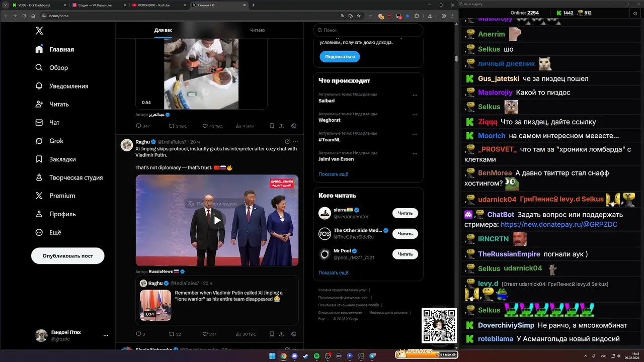Open account menu dots next to @grpzdc
The width and height of the screenshot is (644, 362).
106,335
